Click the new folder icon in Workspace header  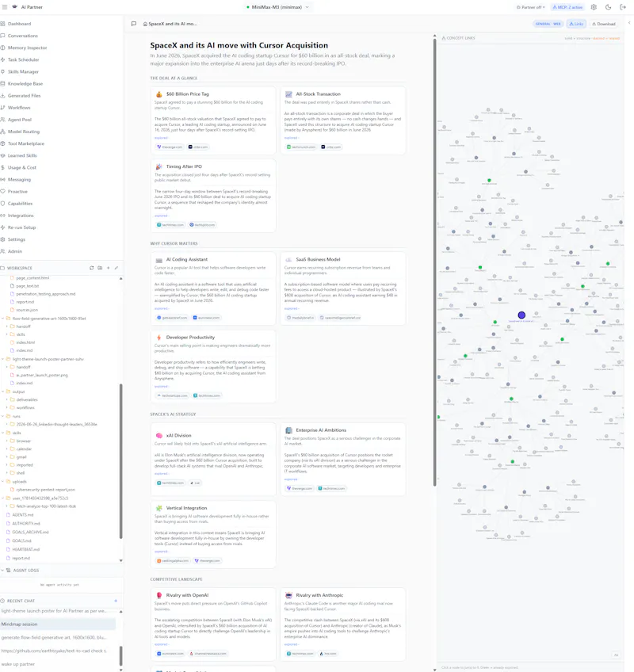click(x=100, y=268)
